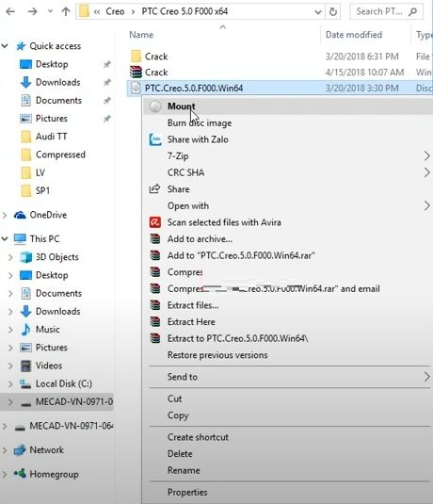Sort by the Date modified column
The height and width of the screenshot is (504, 433).
tap(354, 35)
